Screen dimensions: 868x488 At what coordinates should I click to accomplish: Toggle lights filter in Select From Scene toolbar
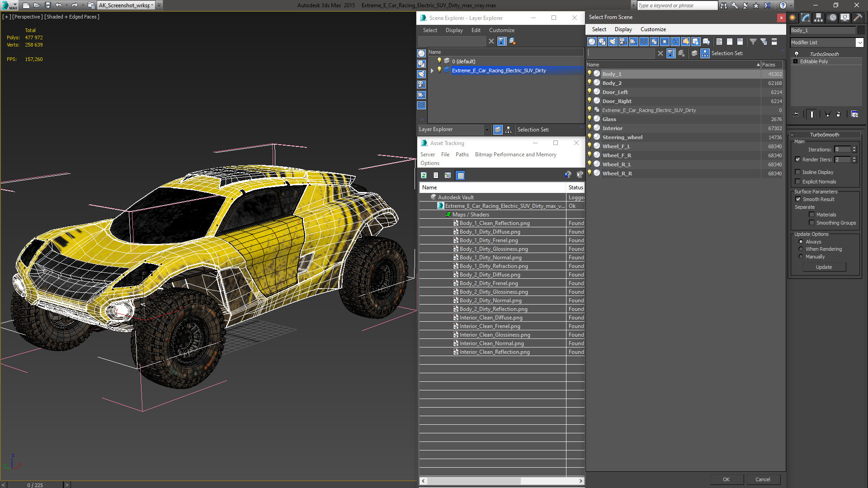coord(613,42)
